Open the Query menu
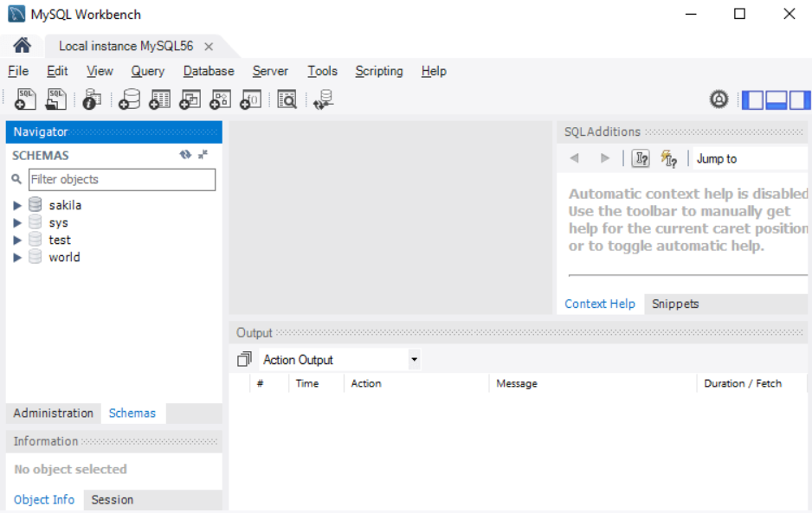Image resolution: width=812 pixels, height=513 pixels. (147, 71)
